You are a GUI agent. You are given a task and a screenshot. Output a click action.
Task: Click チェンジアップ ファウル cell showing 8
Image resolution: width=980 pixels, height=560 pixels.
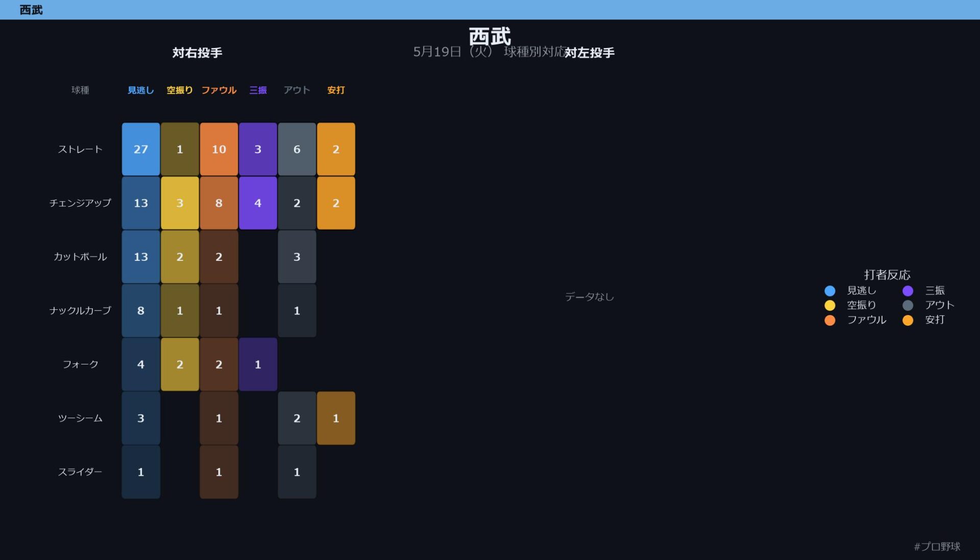[x=219, y=203]
